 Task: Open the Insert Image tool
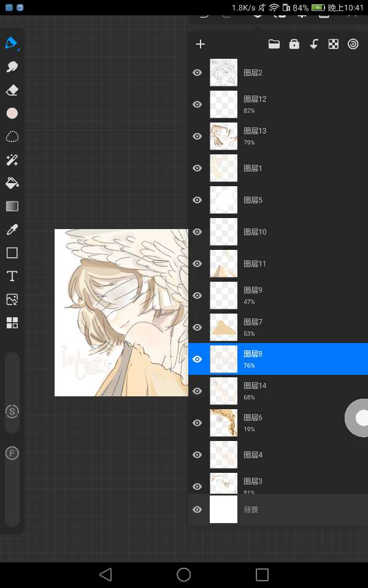coord(12,300)
